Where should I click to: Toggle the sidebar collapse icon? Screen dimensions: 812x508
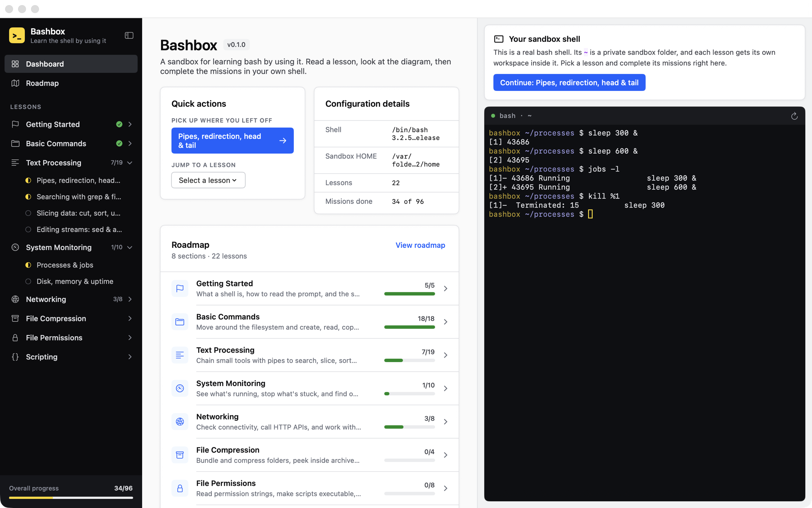click(x=129, y=35)
